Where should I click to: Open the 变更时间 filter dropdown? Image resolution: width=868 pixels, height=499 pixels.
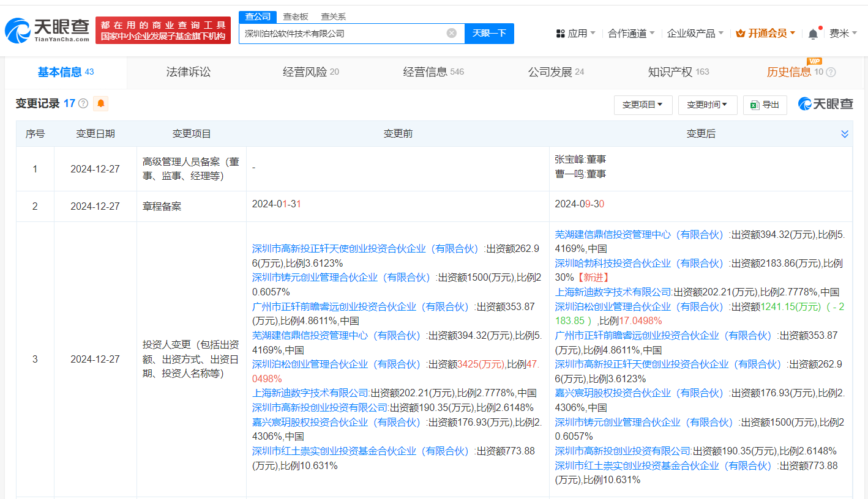(x=707, y=105)
